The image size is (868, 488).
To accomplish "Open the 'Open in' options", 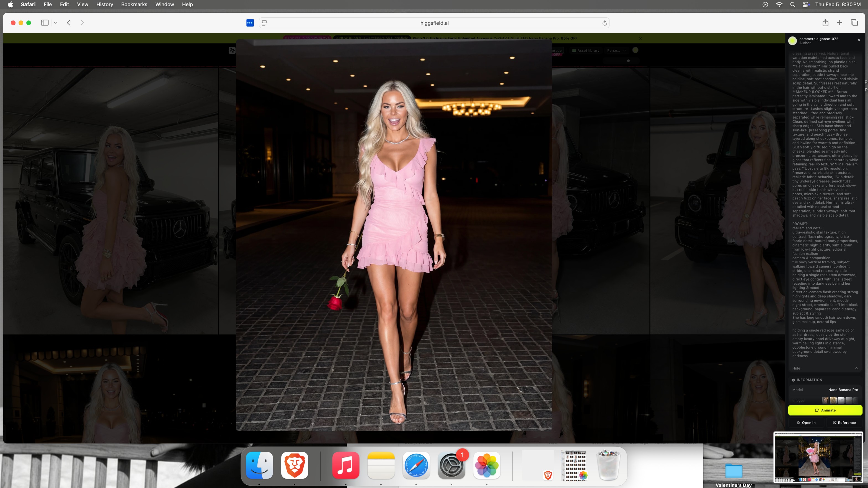I will pyautogui.click(x=806, y=422).
